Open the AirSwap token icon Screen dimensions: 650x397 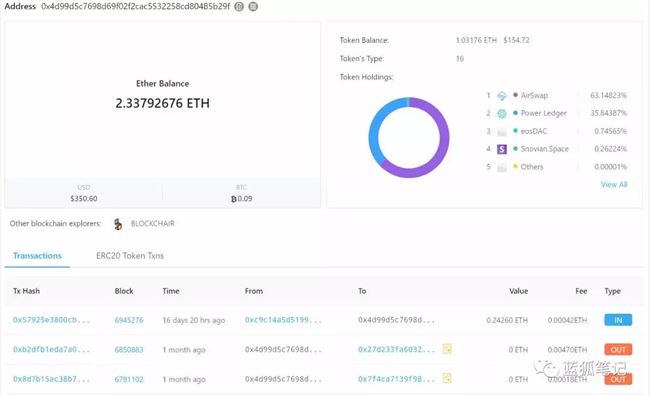pos(502,96)
